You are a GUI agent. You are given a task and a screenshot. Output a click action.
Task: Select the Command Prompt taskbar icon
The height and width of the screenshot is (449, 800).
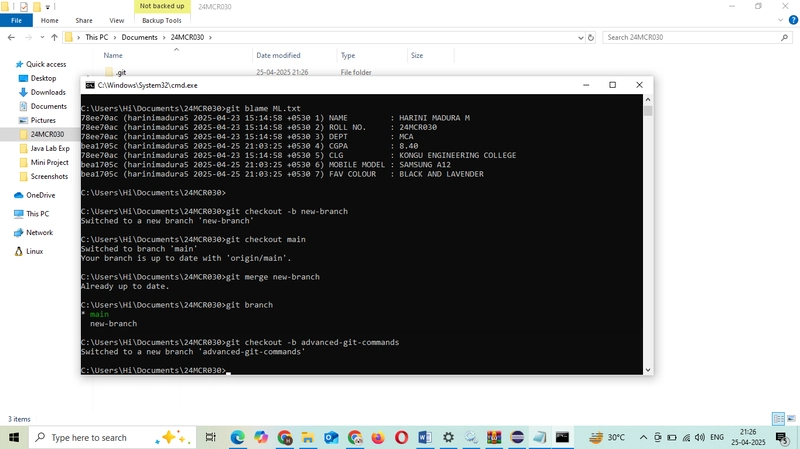coord(562,437)
